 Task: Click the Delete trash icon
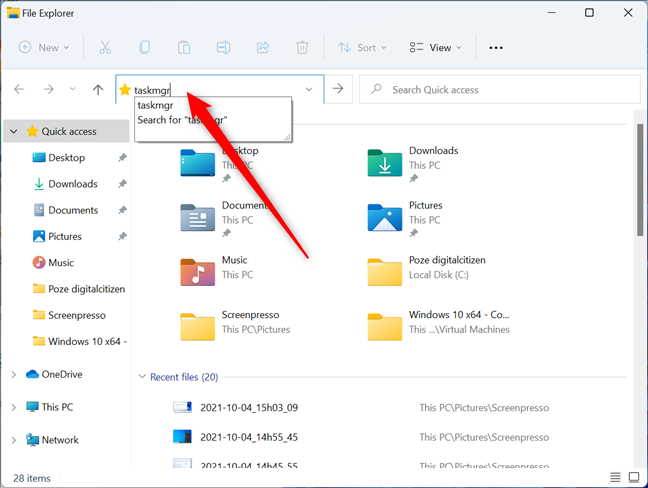click(x=302, y=48)
